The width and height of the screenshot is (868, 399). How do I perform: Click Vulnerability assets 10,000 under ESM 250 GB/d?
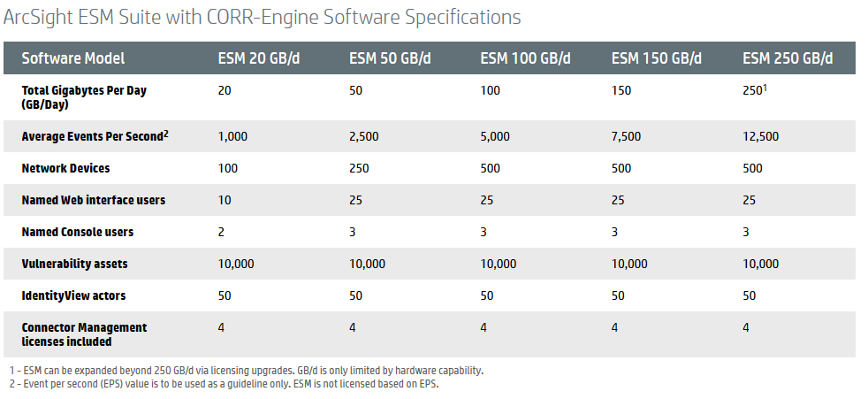tap(761, 265)
